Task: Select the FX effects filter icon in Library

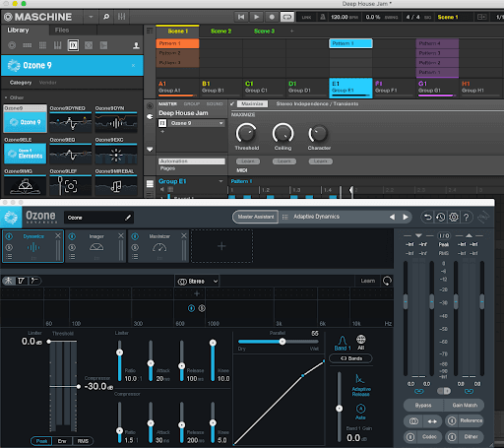Action: point(73,45)
